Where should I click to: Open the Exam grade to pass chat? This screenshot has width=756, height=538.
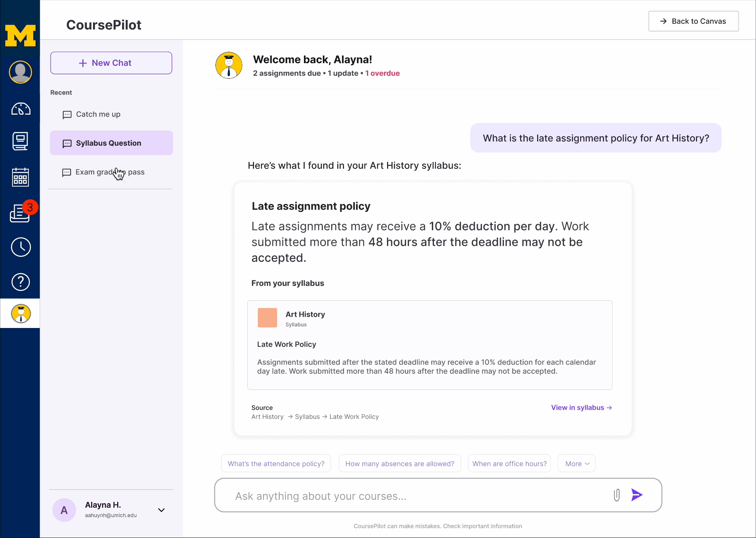point(110,172)
